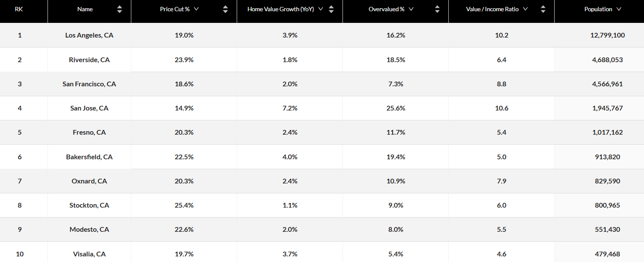Click the sort icon next to Price Cut %
Image resolution: width=644 pixels, height=262 pixels.
pos(225,9)
